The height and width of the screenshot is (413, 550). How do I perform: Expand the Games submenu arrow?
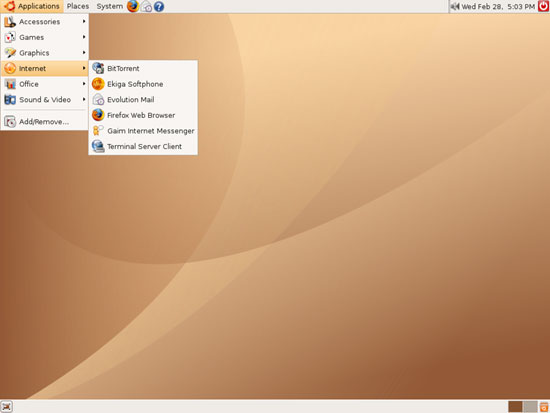[84, 37]
